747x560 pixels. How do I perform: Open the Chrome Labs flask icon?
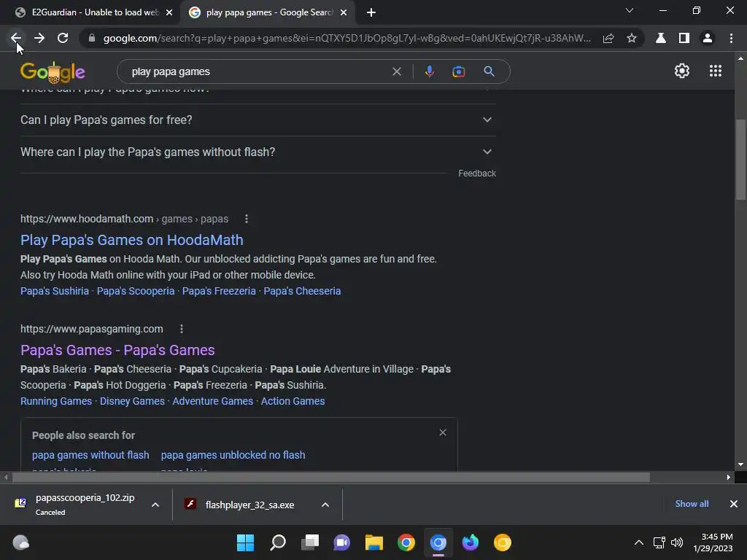[661, 38]
